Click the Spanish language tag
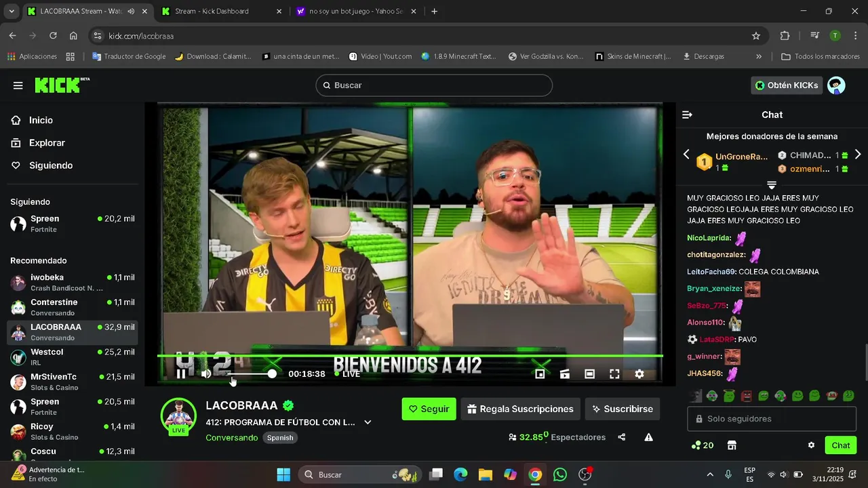 [x=280, y=438]
